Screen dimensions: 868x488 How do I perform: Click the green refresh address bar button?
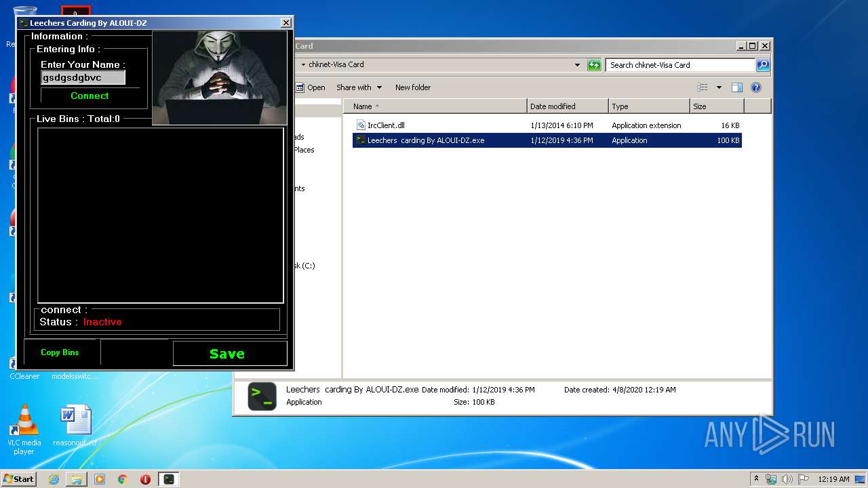tap(594, 65)
